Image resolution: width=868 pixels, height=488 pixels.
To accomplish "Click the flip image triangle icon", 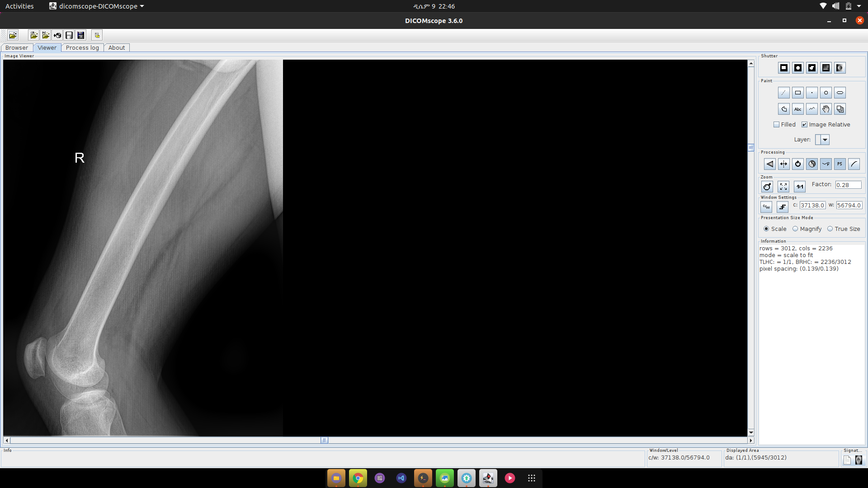I will tap(770, 164).
